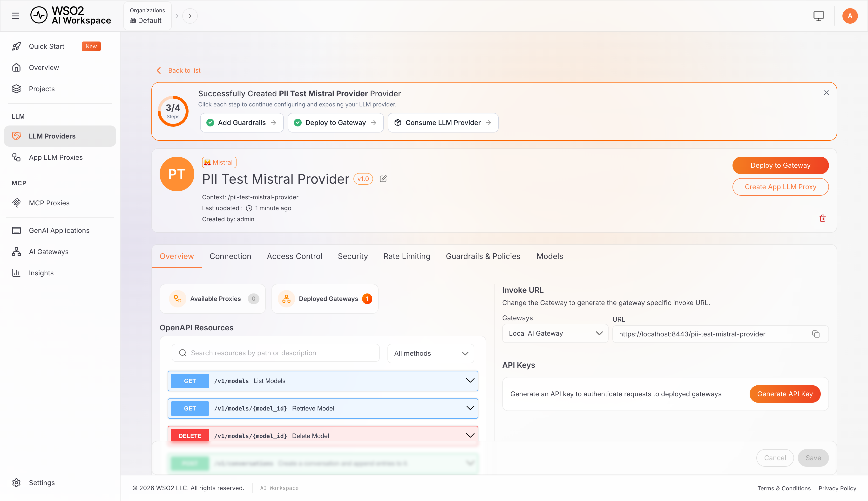868x501 pixels.
Task: Click the AI Gateways network icon
Action: 16,251
